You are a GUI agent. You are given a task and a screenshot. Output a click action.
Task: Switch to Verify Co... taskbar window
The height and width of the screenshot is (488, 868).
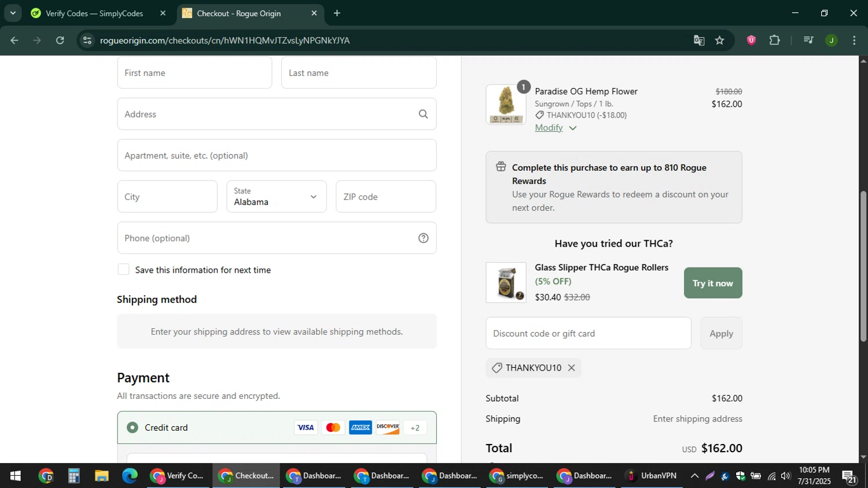[x=178, y=476]
